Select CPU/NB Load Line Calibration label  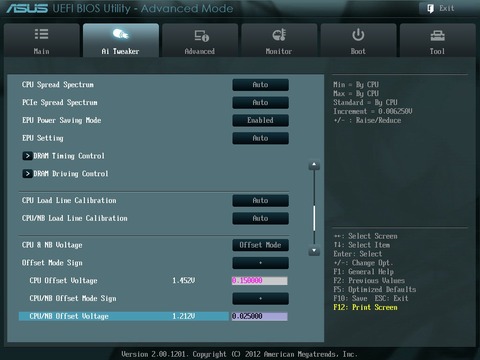coord(75,218)
